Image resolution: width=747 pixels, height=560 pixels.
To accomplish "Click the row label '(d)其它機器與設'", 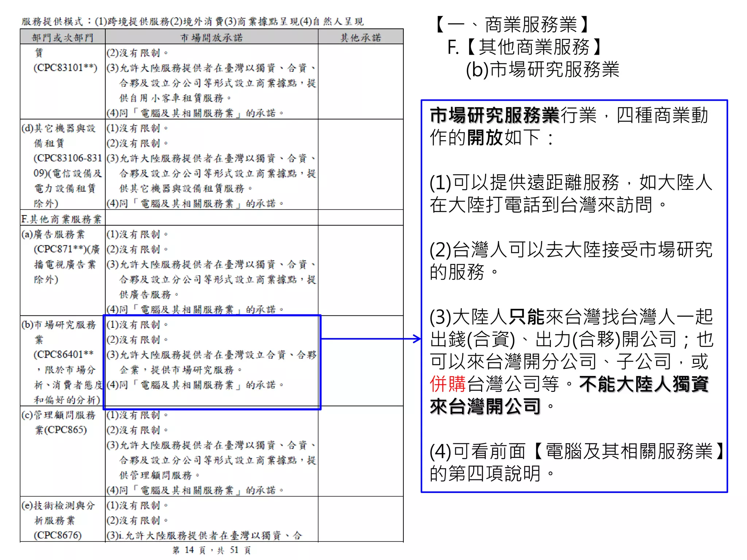I will pos(58,128).
